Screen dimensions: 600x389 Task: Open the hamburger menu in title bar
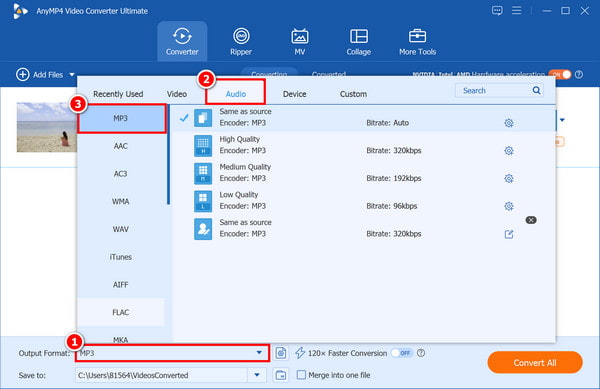coord(517,10)
